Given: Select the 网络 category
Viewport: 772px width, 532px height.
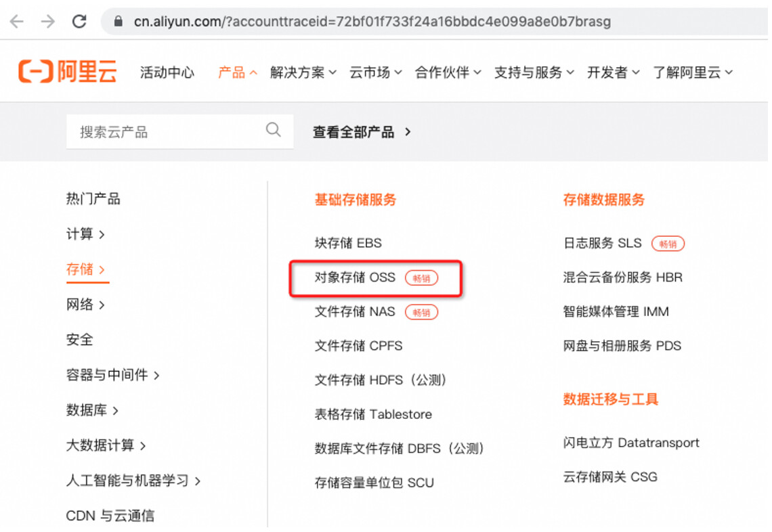Looking at the screenshot, I should pos(86,305).
